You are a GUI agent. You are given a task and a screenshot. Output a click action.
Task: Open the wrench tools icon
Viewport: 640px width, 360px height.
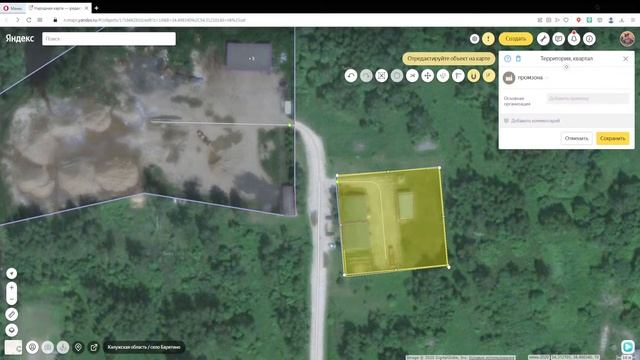pos(543,39)
